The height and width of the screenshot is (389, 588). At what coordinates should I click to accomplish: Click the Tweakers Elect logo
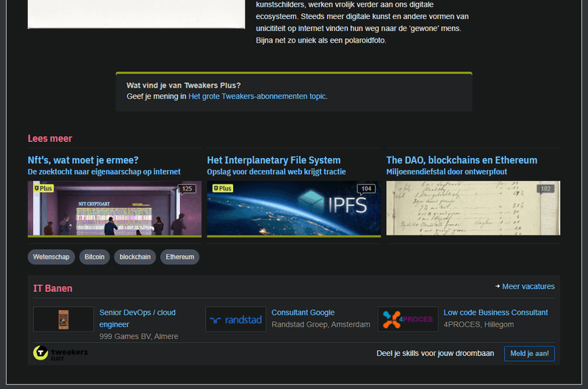pos(60,353)
